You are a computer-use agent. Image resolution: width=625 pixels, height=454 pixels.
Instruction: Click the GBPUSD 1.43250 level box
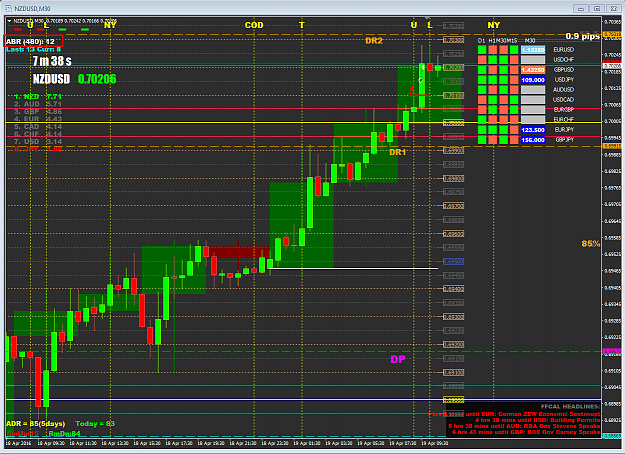pyautogui.click(x=533, y=70)
